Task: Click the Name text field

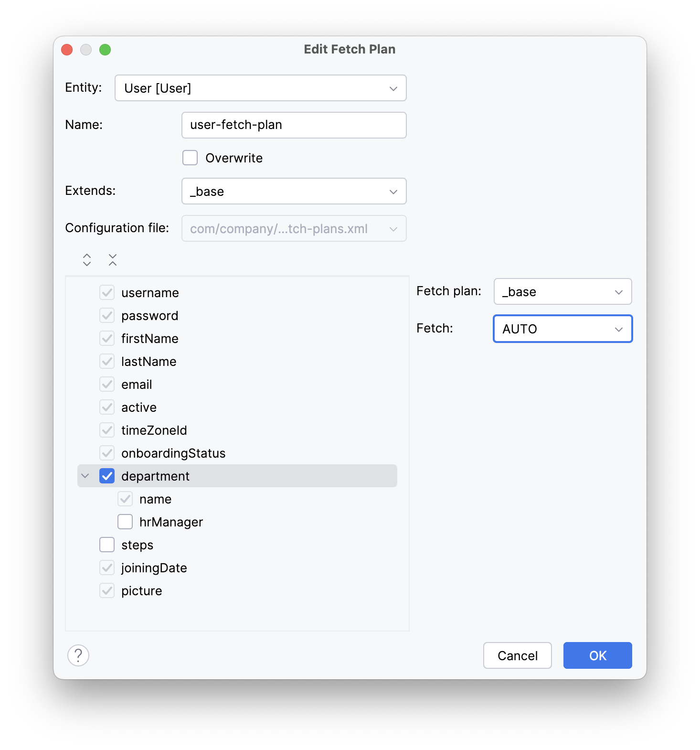Action: (x=294, y=125)
